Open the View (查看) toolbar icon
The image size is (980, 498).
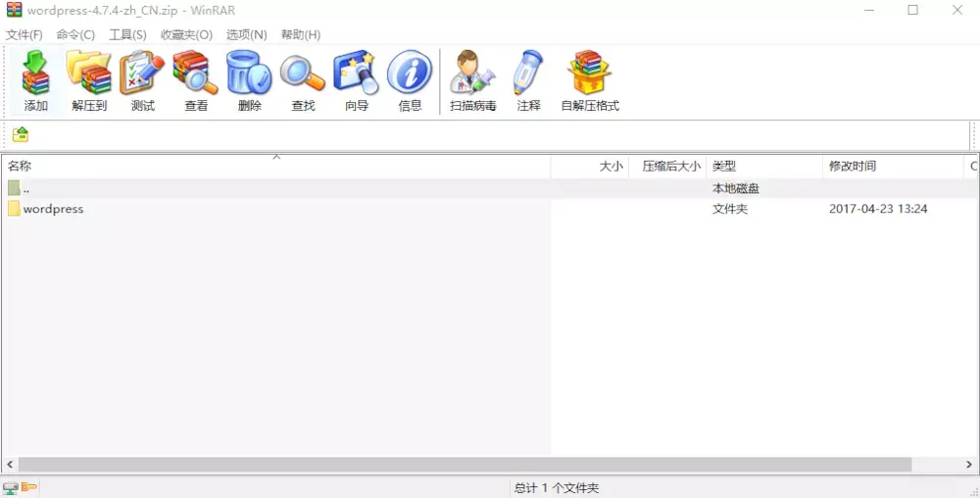[196, 81]
